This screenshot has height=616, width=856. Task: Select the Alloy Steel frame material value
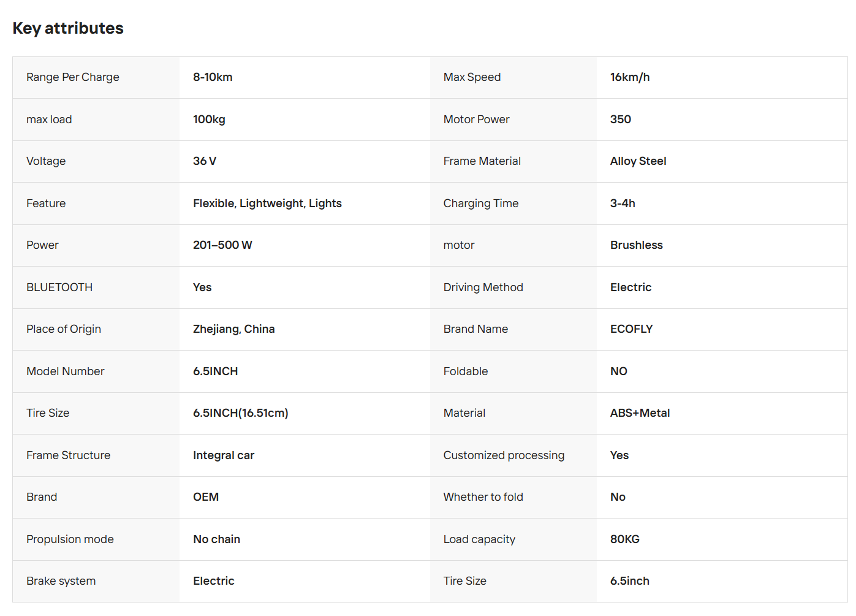pos(638,161)
